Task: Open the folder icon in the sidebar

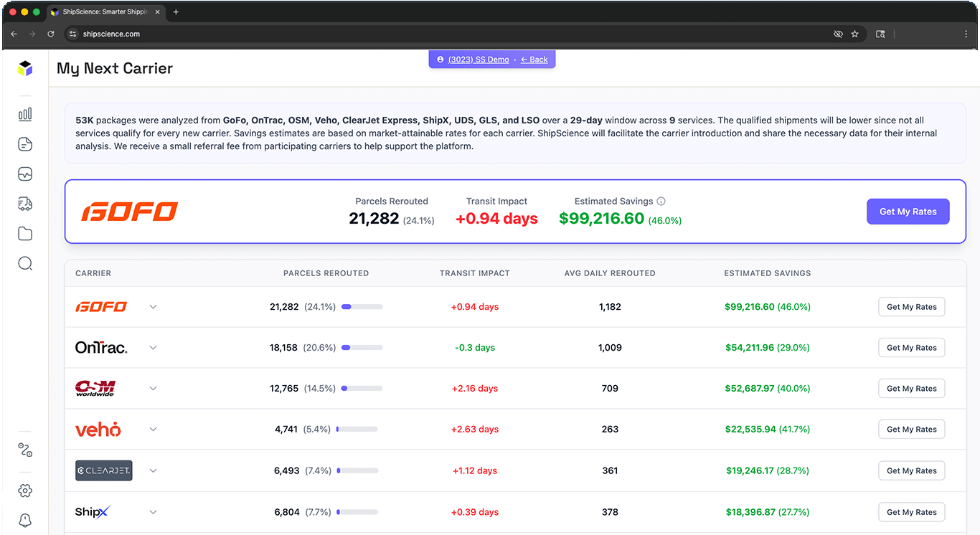Action: pyautogui.click(x=25, y=233)
